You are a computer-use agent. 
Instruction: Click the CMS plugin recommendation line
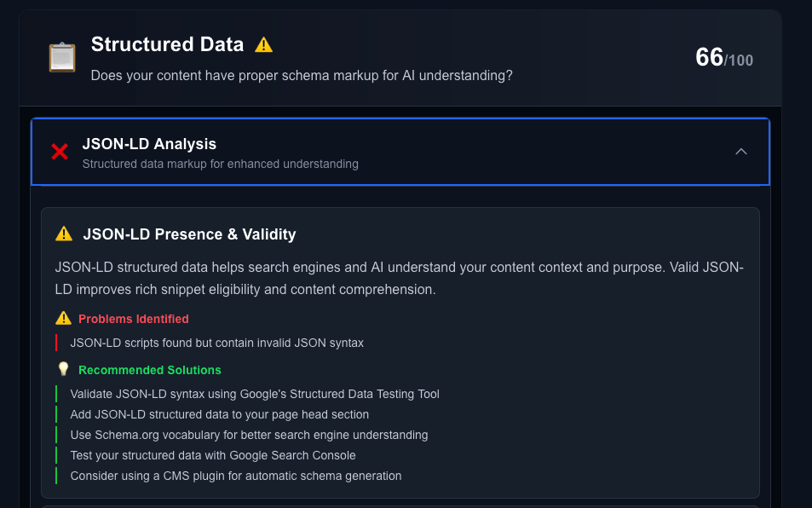pos(236,476)
